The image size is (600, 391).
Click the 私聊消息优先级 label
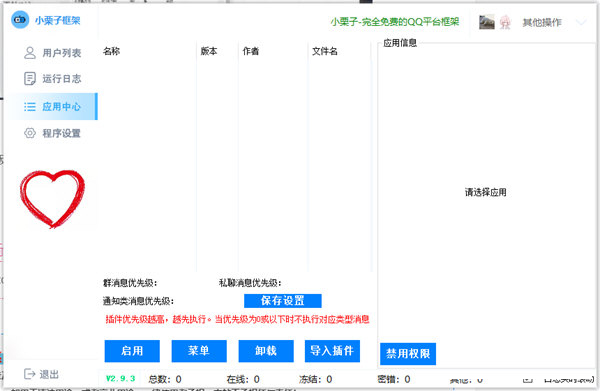(x=250, y=283)
